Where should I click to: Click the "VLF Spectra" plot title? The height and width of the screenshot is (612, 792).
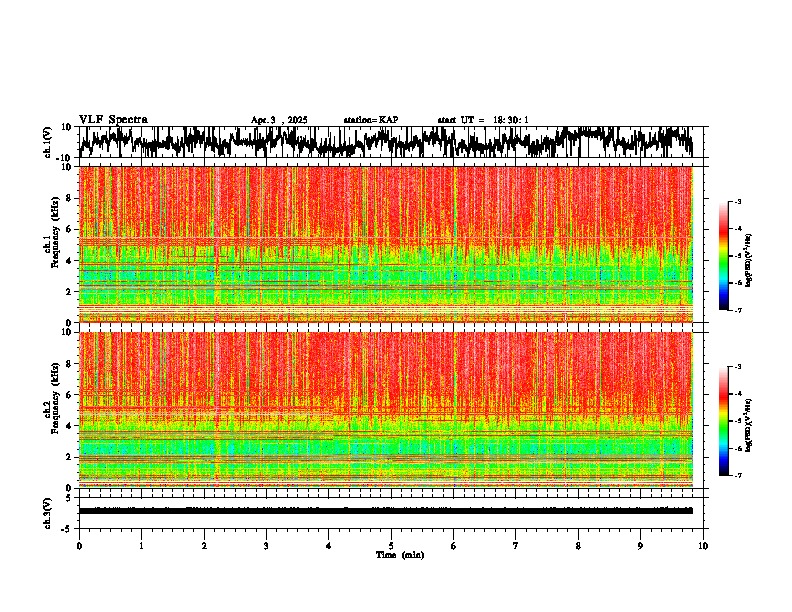[113, 120]
